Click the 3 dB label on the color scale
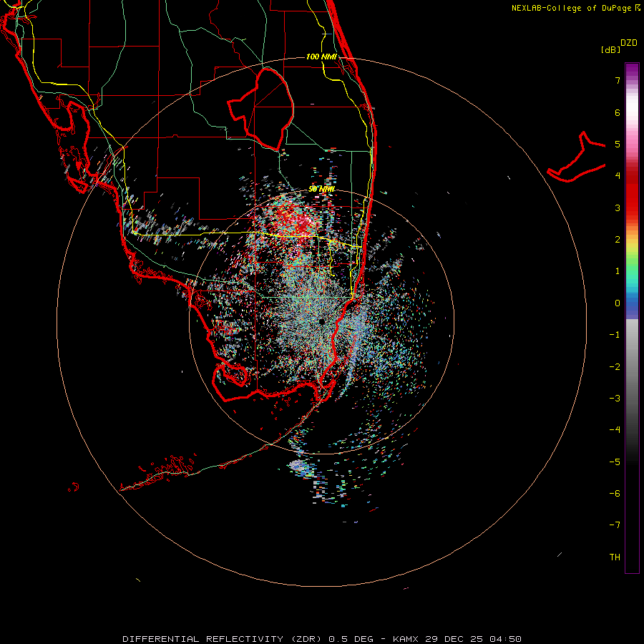Image resolution: width=644 pixels, height=644 pixels. (x=618, y=208)
